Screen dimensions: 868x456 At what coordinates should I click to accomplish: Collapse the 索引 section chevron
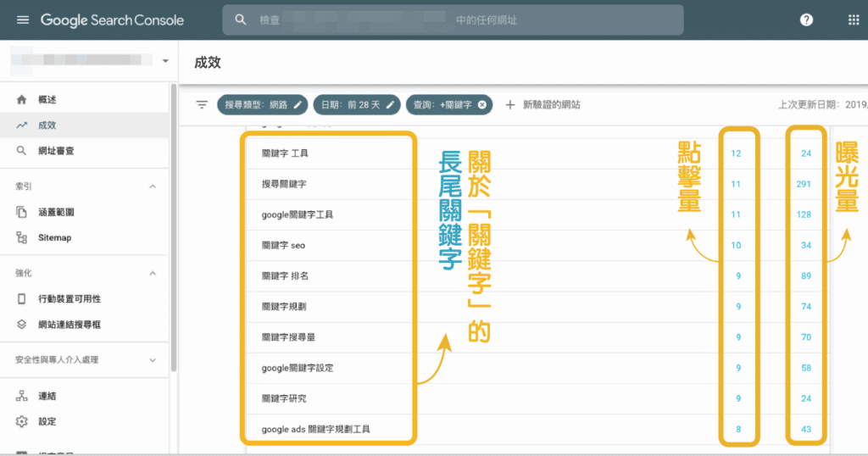(x=153, y=186)
